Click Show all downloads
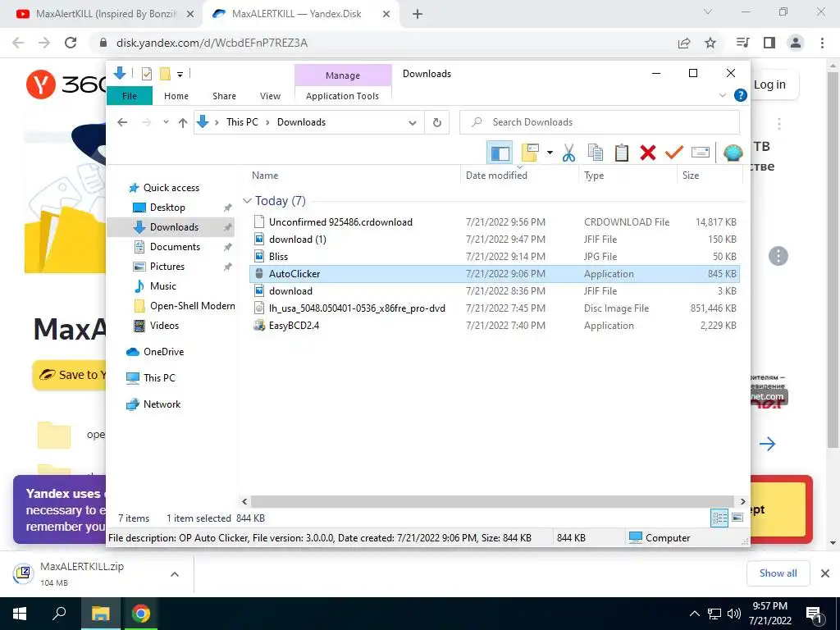Image resolution: width=840 pixels, height=630 pixels. (778, 573)
